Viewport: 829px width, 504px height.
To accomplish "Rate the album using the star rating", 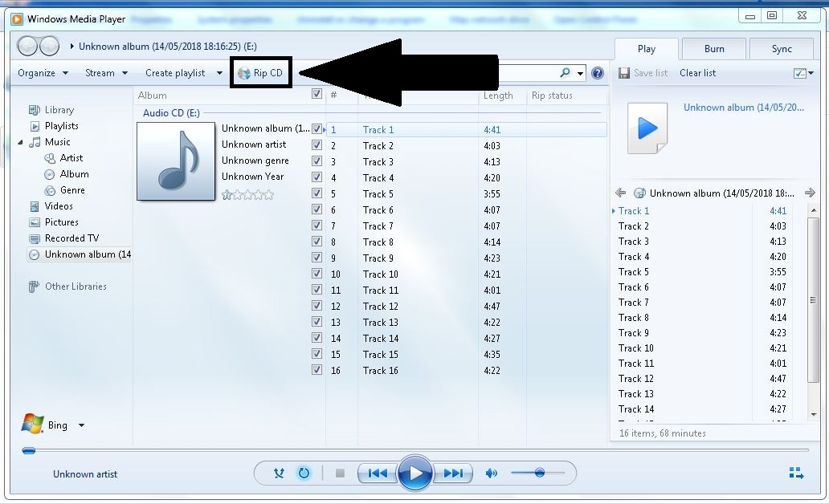I will [247, 195].
